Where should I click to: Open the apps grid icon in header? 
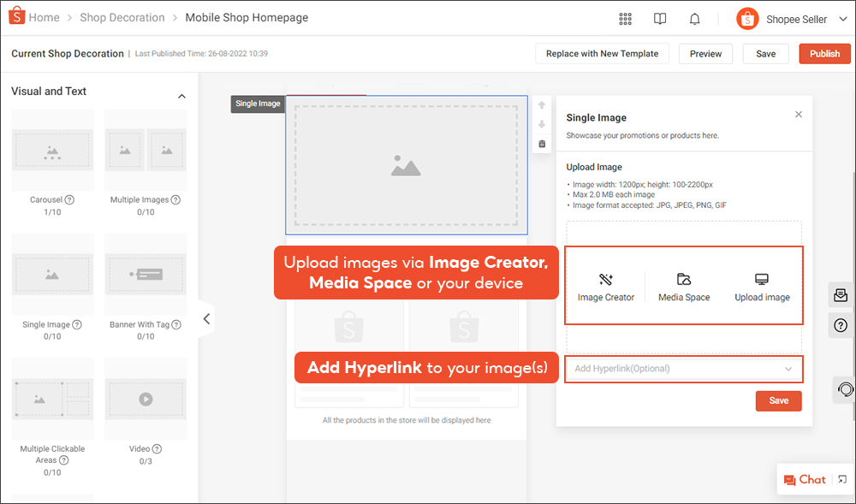point(625,19)
